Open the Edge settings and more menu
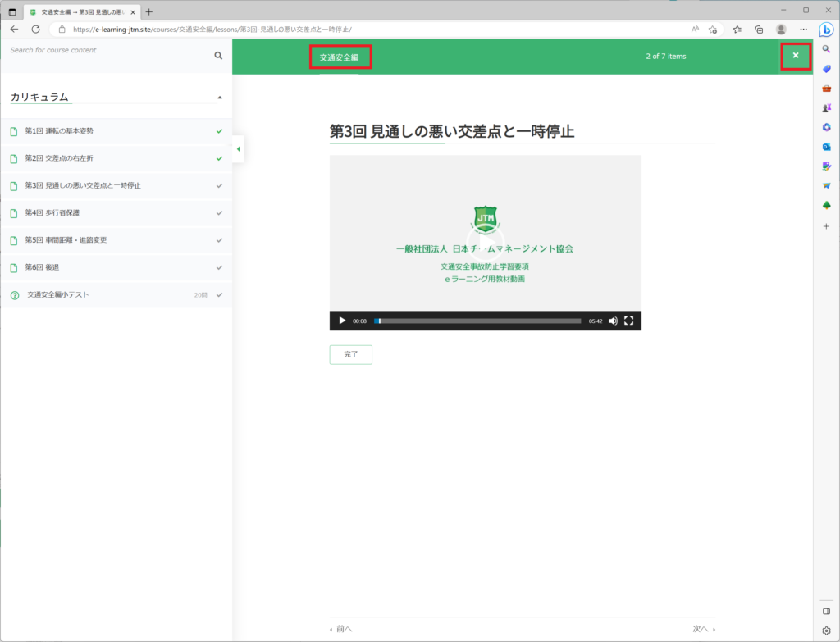This screenshot has width=840, height=642. 803,29
